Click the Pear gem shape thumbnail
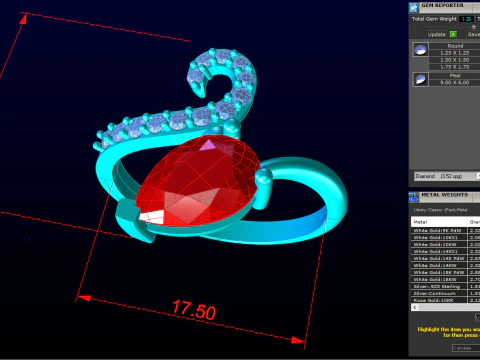 [421, 79]
